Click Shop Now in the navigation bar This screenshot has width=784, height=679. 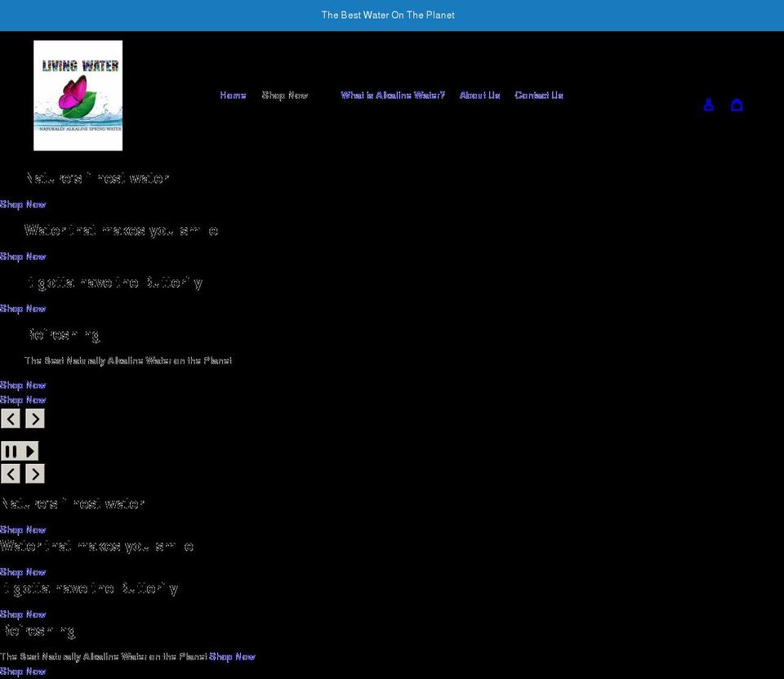click(x=284, y=95)
